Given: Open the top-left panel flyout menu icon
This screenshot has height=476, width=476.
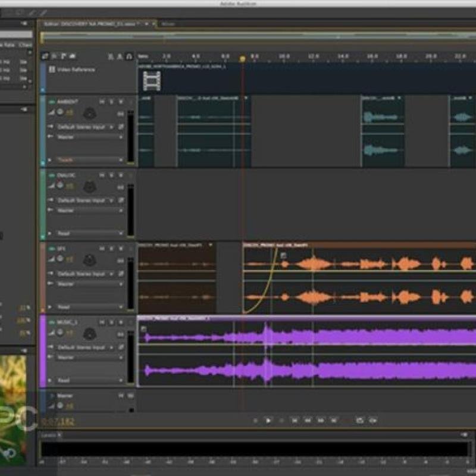Looking at the screenshot, I should click(24, 23).
